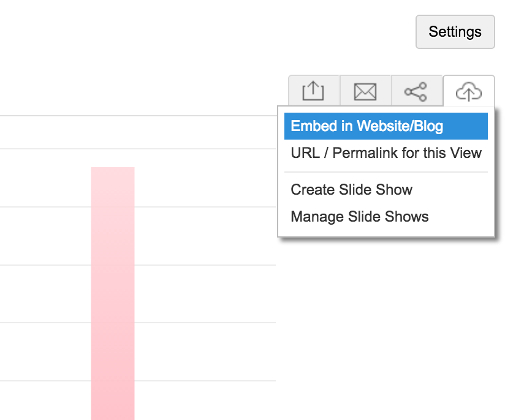The width and height of the screenshot is (505, 420).
Task: Expand sharing options via the three-node icon
Action: point(416,92)
